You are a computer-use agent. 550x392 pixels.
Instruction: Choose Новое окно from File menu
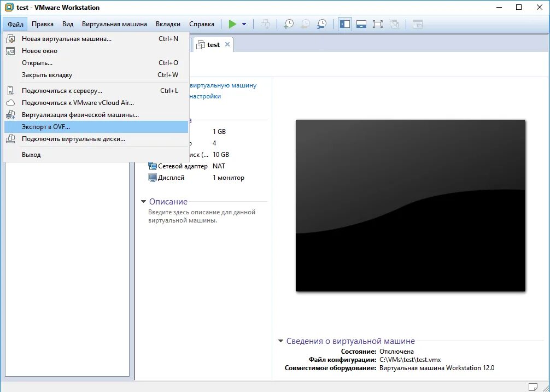coord(96,51)
